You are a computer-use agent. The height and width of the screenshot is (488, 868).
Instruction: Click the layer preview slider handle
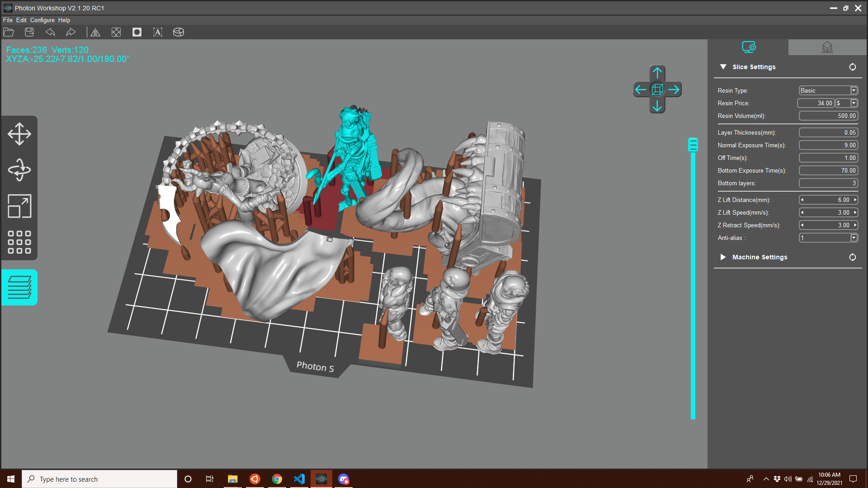(x=693, y=145)
